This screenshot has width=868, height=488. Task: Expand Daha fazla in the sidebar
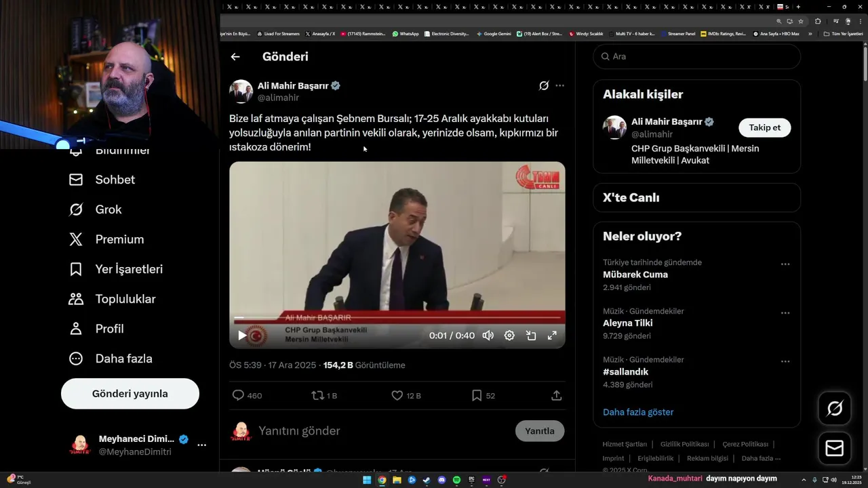pyautogui.click(x=111, y=359)
